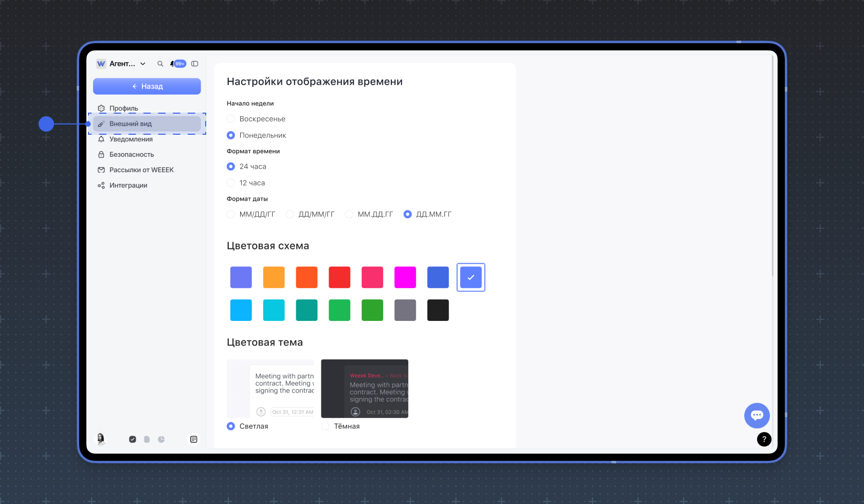Expand the workspace name dropdown

(x=143, y=64)
